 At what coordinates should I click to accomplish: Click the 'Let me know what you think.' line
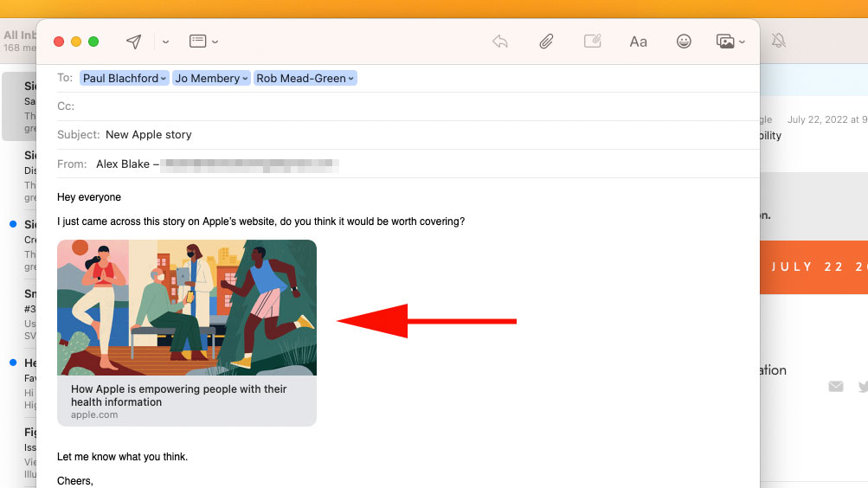(x=122, y=457)
